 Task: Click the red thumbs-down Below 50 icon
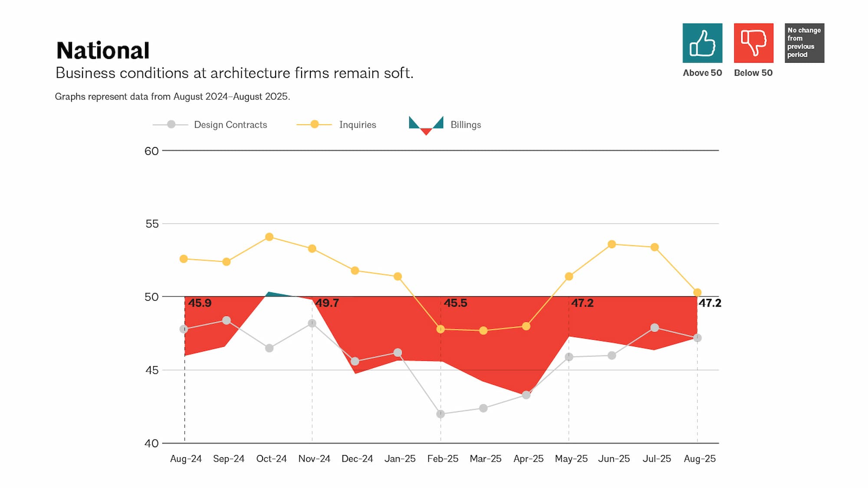pos(753,43)
